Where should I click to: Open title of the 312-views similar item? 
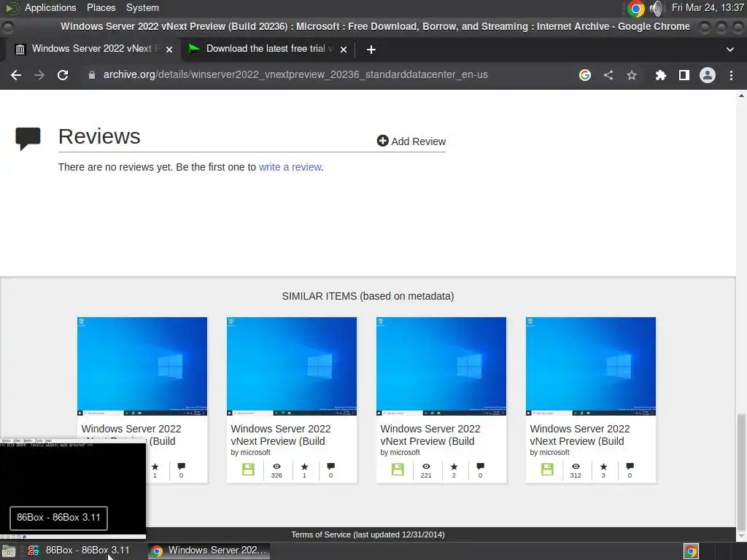click(580, 435)
